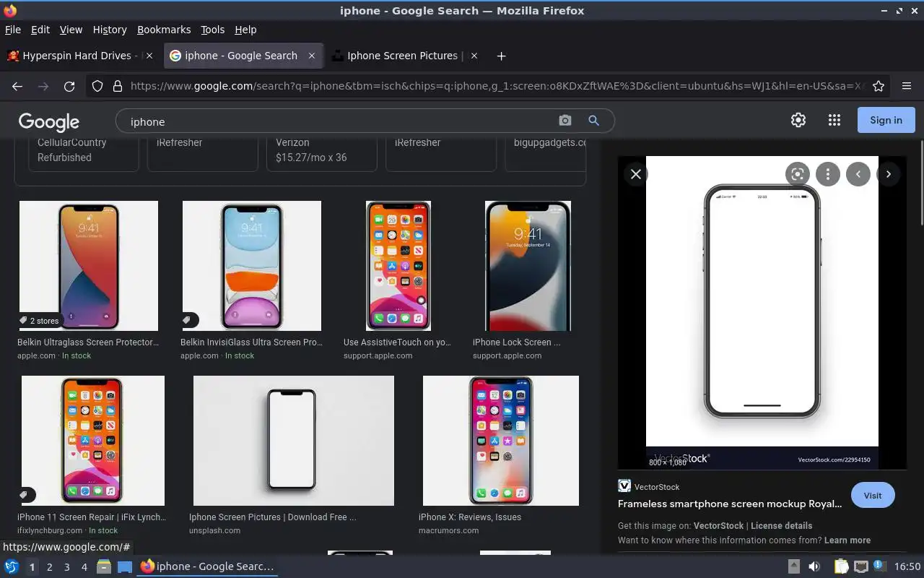This screenshot has width=924, height=578.
Task: Open the tracking protection shield icon
Action: pos(97,86)
